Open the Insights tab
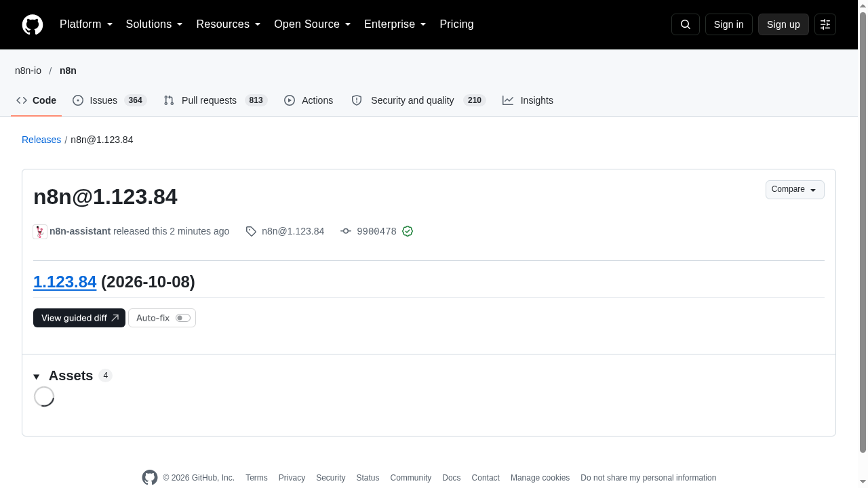 tap(528, 100)
